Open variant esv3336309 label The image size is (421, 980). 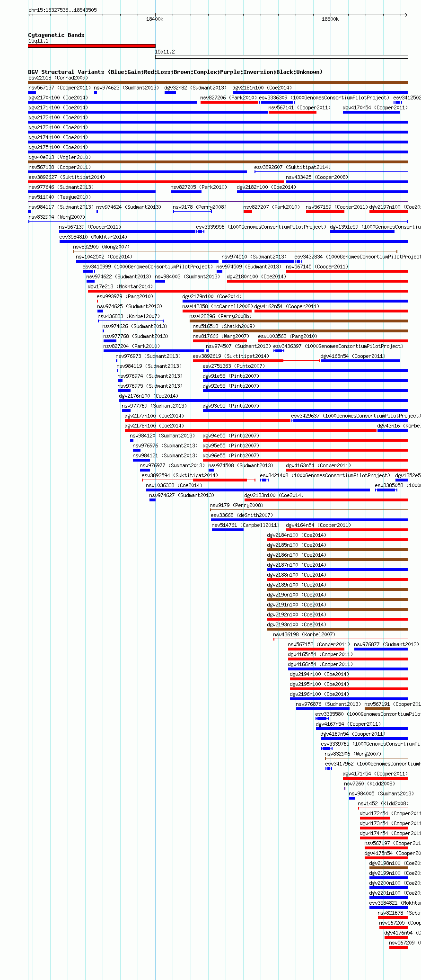pyautogui.click(x=325, y=98)
